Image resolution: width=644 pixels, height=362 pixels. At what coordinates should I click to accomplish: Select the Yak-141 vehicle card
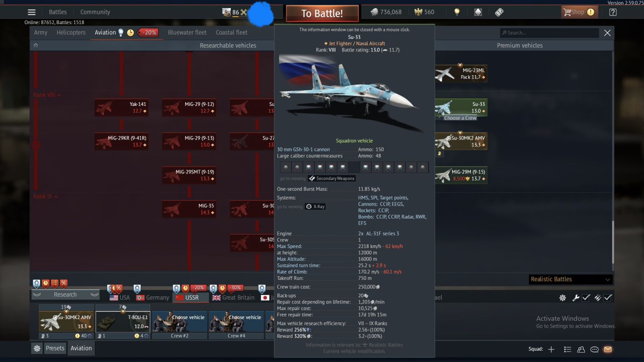coord(121,107)
